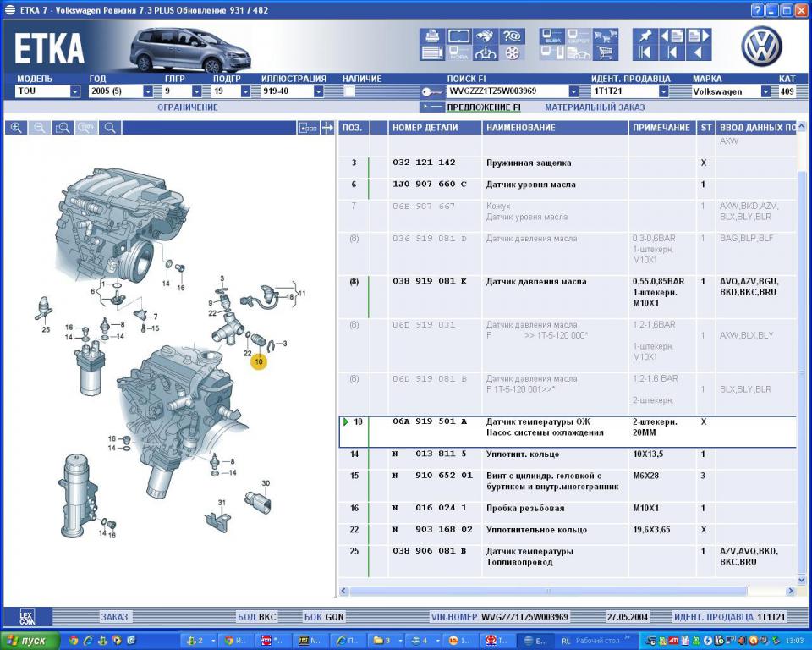Click callout 30 on the illustration

266,483
